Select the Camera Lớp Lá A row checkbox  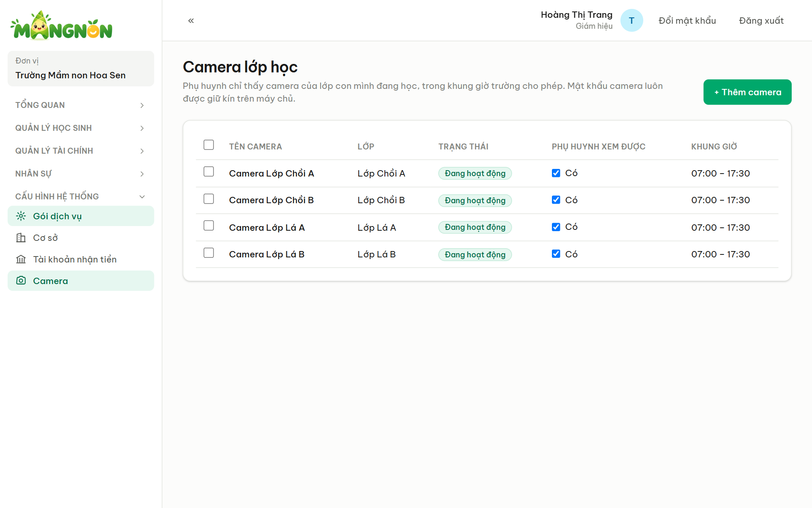[x=208, y=226]
